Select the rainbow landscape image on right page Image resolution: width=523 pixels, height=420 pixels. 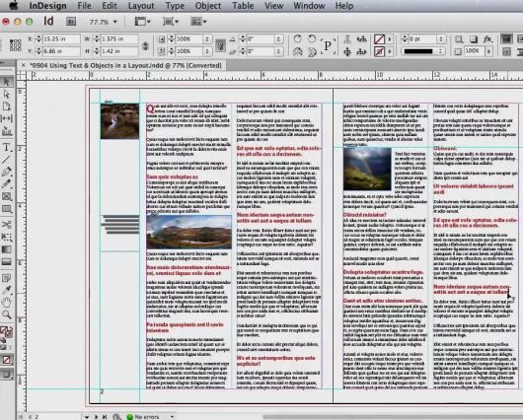(x=367, y=169)
